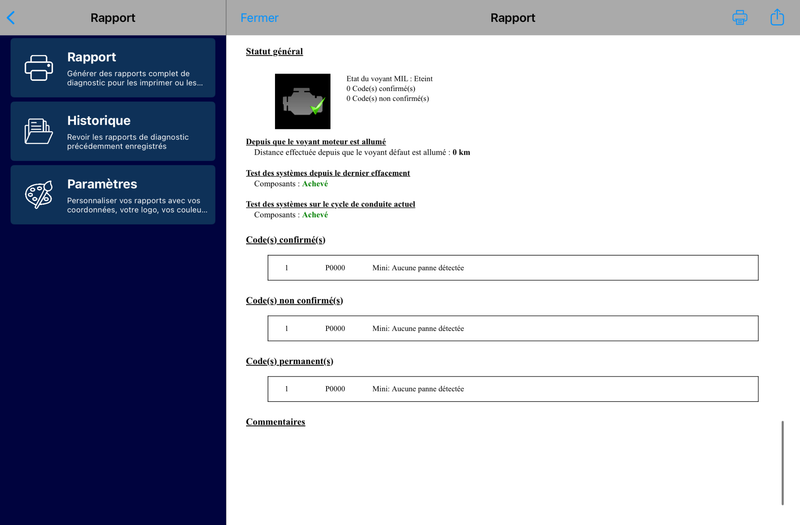Open the Historique menu card
Viewport: 800px width, 525px height.
coord(113,131)
